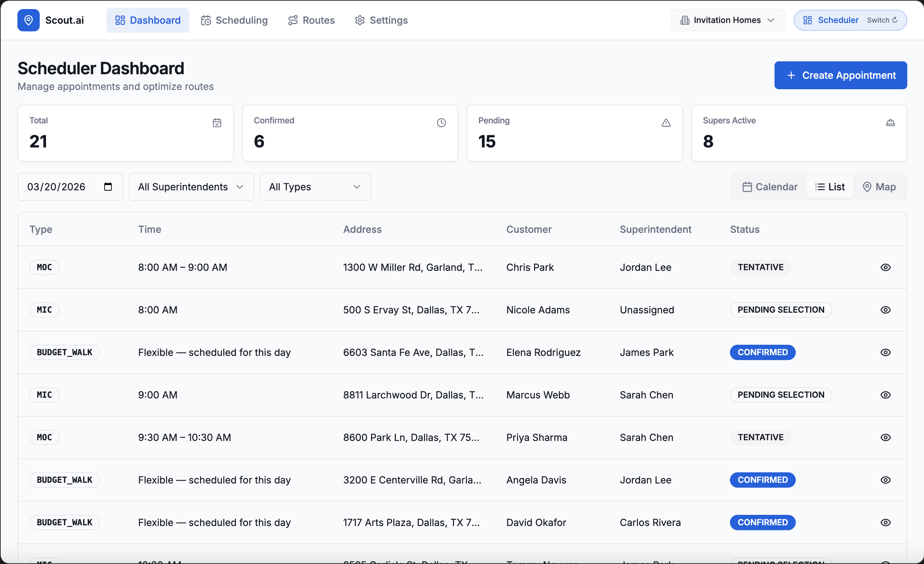Open the Routes navigation tab
This screenshot has height=564, width=924.
[311, 20]
